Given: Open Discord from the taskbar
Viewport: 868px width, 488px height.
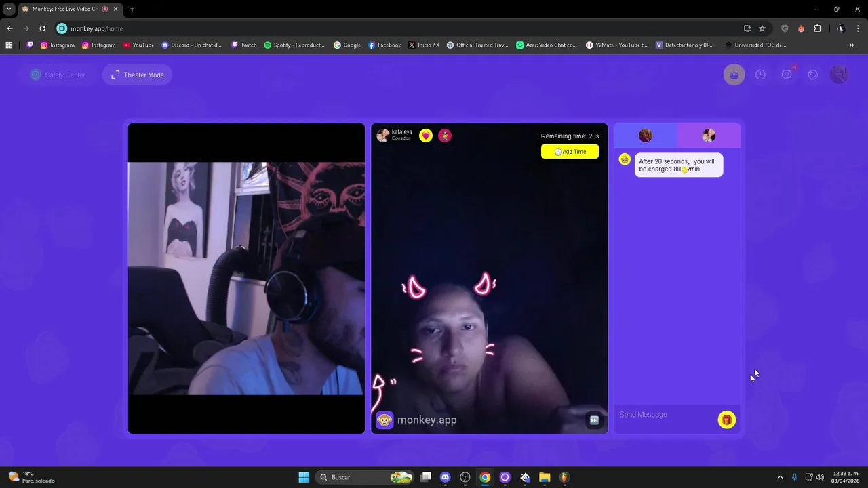Looking at the screenshot, I should [445, 477].
